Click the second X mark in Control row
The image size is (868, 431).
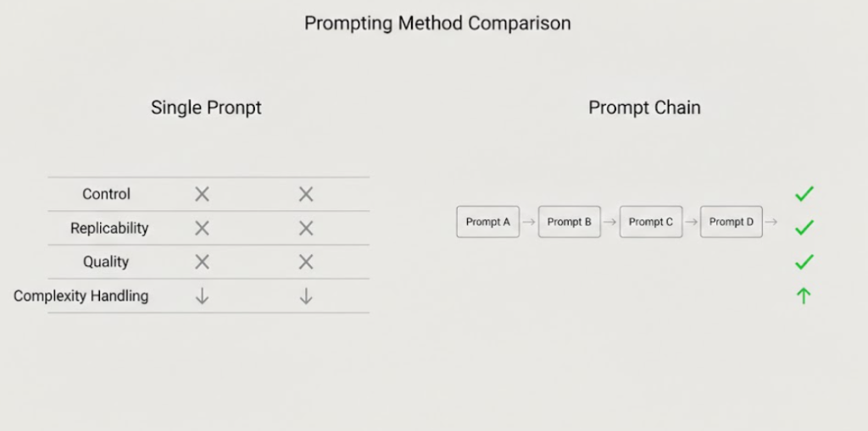(306, 194)
